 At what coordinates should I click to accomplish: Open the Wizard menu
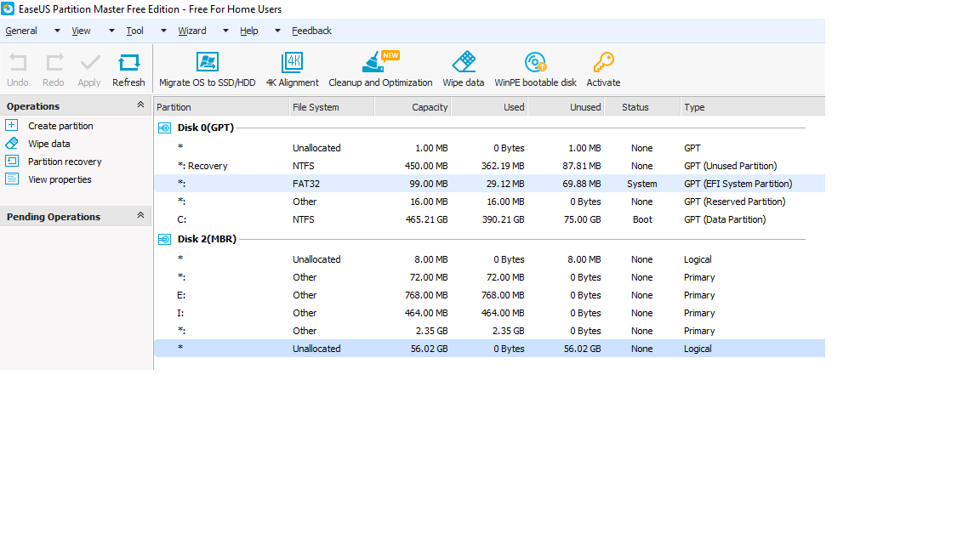pos(191,31)
